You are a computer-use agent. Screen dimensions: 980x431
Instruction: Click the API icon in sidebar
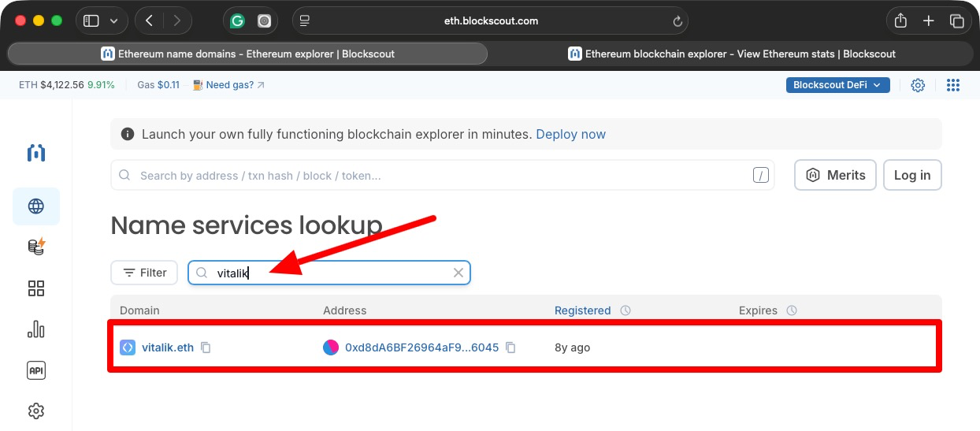(x=36, y=370)
